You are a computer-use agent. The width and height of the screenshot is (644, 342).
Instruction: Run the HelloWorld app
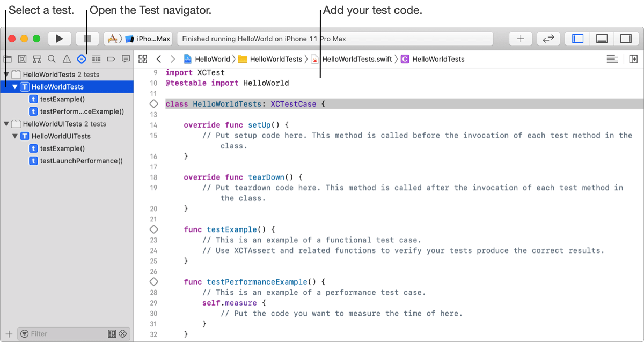(60, 38)
